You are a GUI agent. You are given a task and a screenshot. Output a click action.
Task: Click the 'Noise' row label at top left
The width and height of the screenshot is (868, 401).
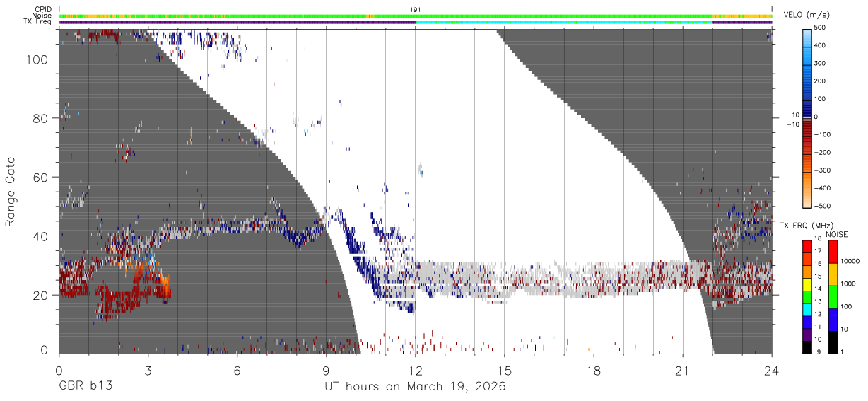click(43, 16)
